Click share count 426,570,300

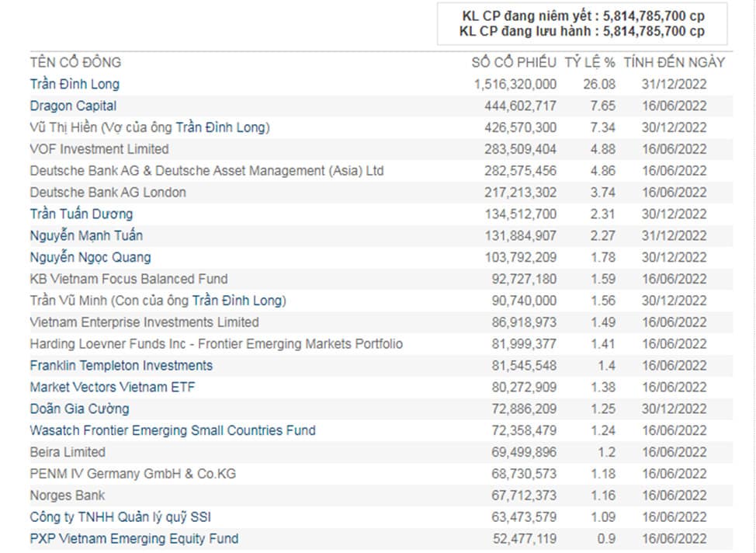click(x=521, y=127)
